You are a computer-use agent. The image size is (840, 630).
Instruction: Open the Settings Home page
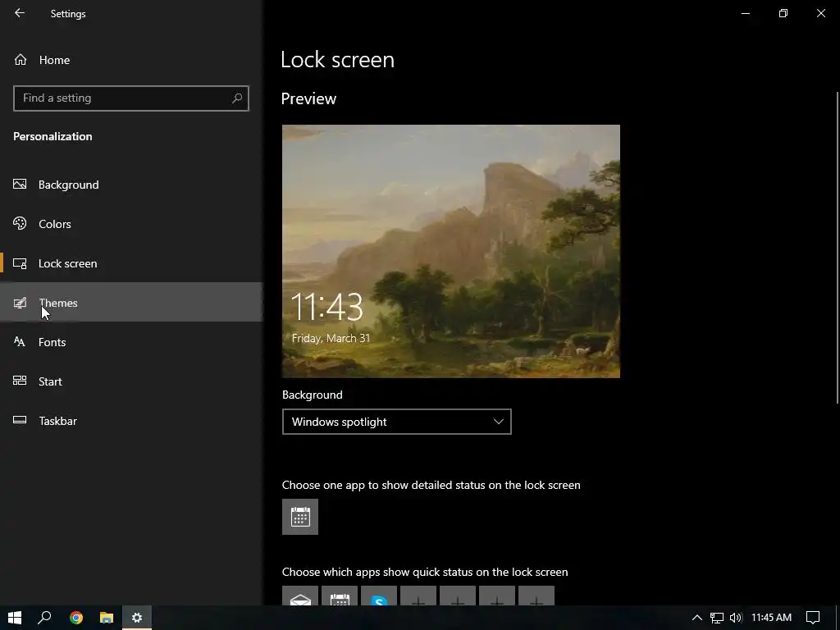click(131, 60)
